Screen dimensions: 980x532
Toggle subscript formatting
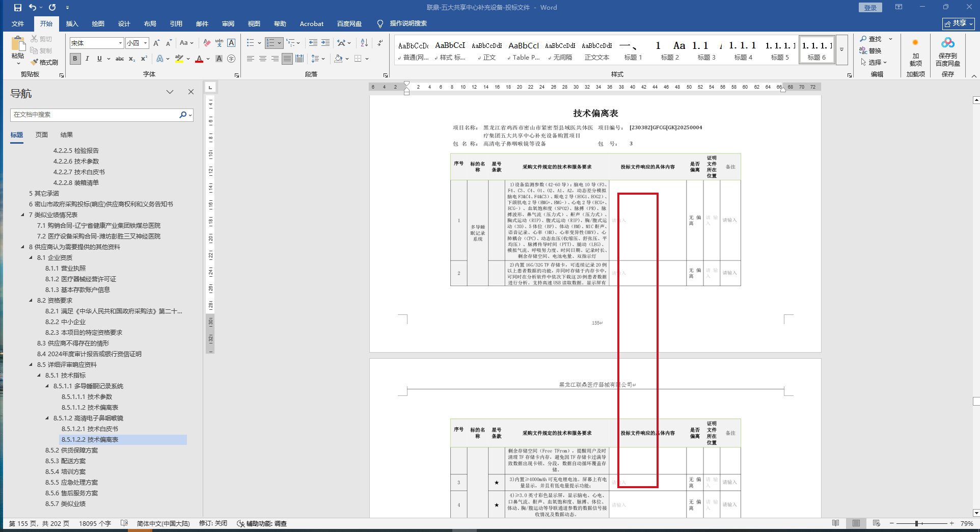132,59
